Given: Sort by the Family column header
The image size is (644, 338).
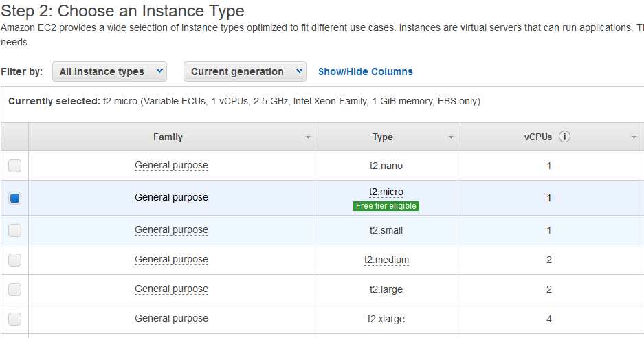Looking at the screenshot, I should tap(168, 137).
